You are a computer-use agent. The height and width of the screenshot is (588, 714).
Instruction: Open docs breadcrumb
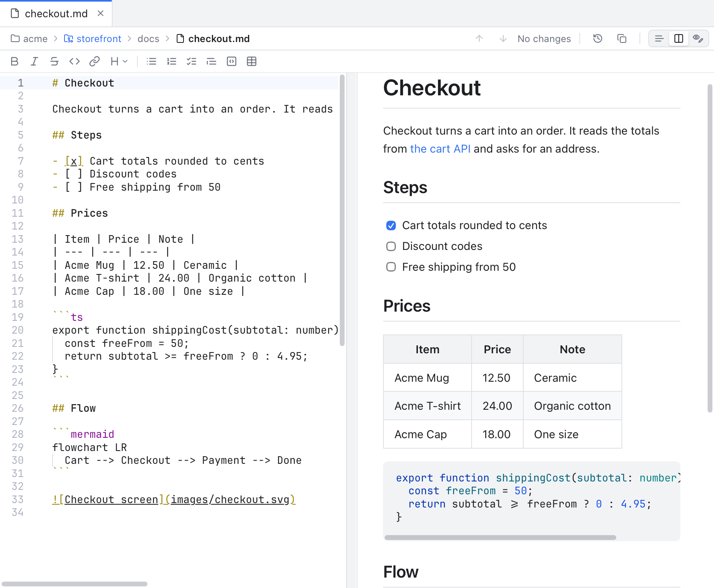pos(148,38)
